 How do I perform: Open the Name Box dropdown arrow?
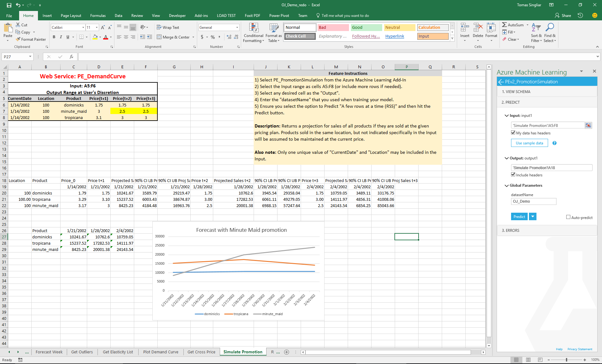coord(30,57)
